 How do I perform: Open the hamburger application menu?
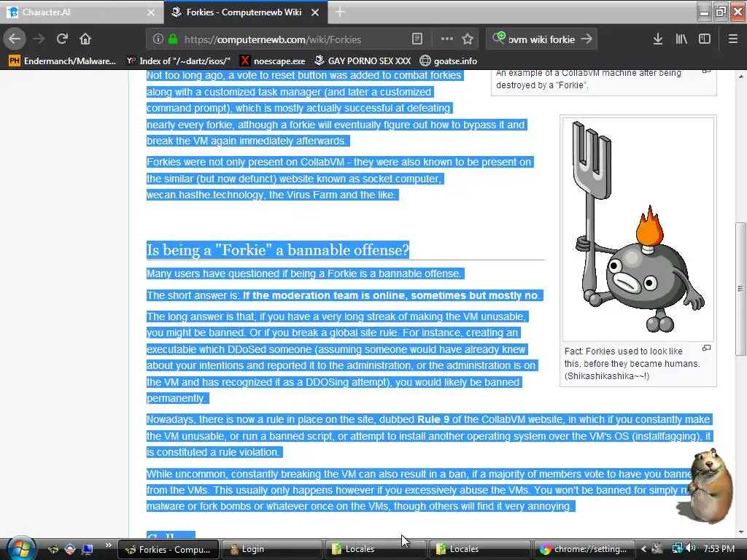732,39
